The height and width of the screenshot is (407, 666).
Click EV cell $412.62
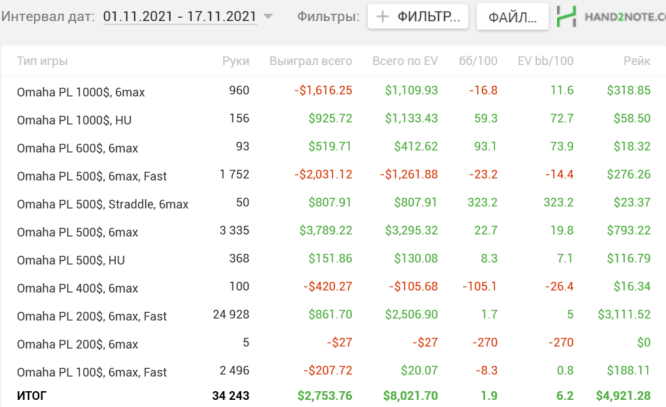click(x=416, y=147)
